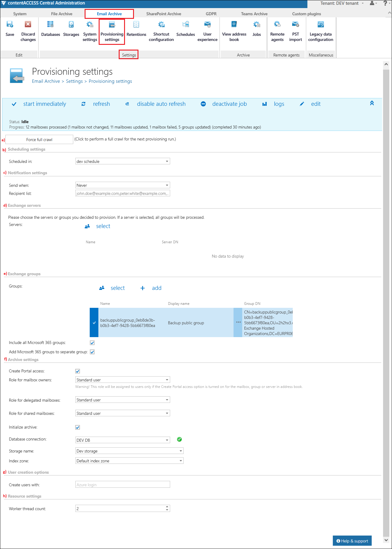Click the deactivate job link

229,104
